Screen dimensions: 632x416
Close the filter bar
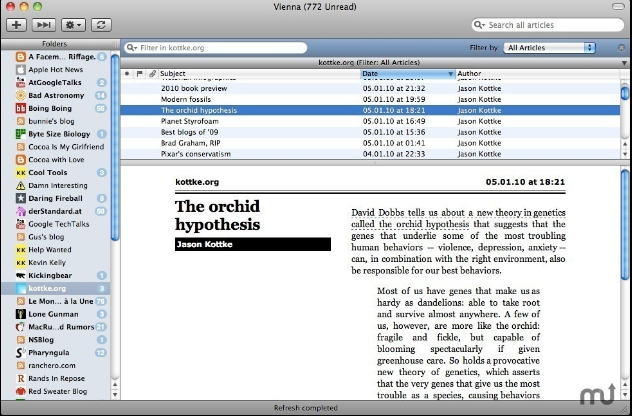pos(622,48)
